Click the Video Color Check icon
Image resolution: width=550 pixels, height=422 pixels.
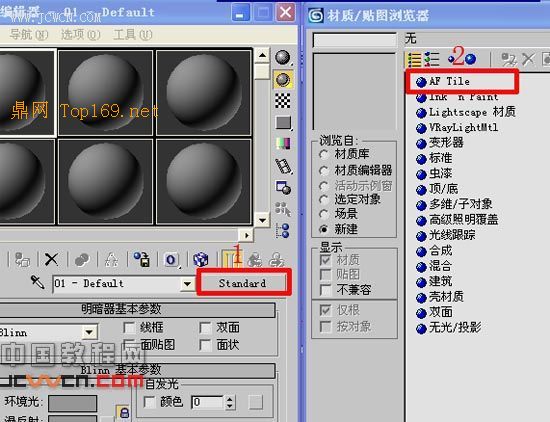pyautogui.click(x=283, y=143)
